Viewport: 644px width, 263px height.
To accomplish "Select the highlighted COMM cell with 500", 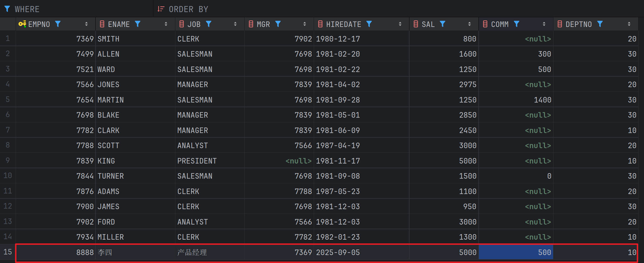I will pyautogui.click(x=516, y=252).
